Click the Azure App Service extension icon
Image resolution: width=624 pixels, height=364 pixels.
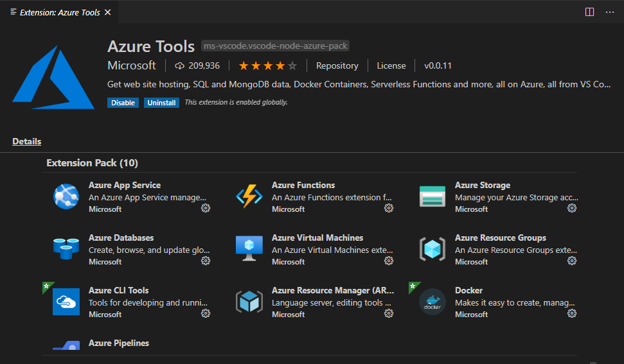[66, 196]
